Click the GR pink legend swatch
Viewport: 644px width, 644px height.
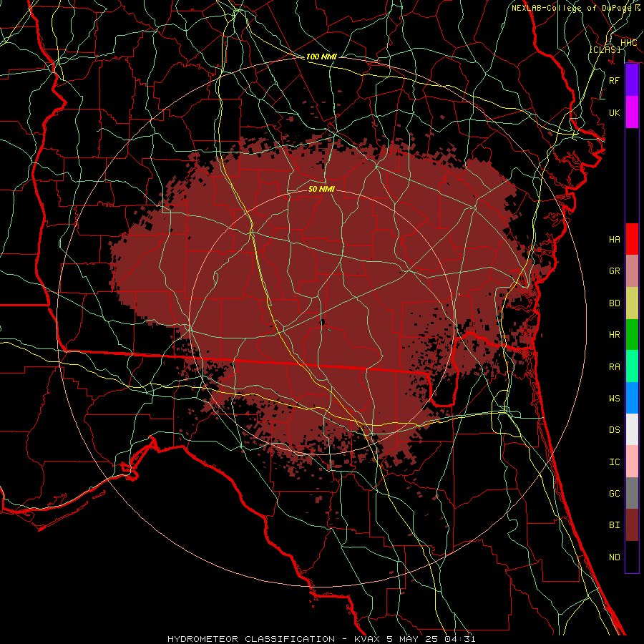[x=632, y=270]
